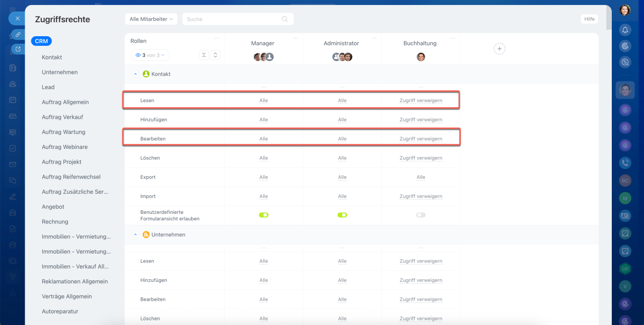Viewport: 644px width, 325px height.
Task: Open the notifications bell icon
Action: [x=625, y=30]
